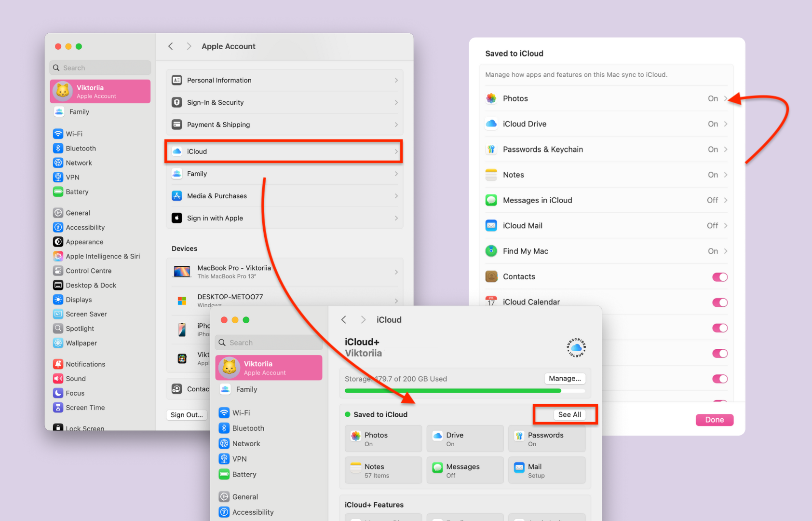
Task: Go back in the iCloud window
Action: (x=344, y=320)
